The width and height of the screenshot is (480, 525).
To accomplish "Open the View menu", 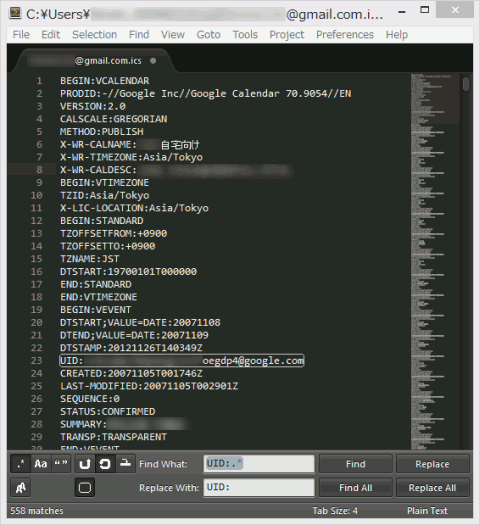I will tap(173, 34).
